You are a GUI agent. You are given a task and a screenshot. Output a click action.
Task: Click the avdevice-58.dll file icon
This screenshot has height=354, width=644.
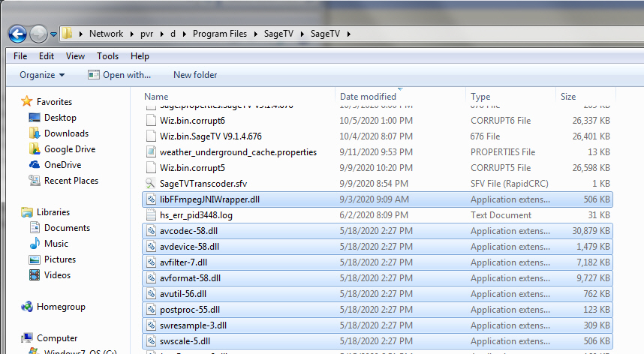[x=151, y=247]
